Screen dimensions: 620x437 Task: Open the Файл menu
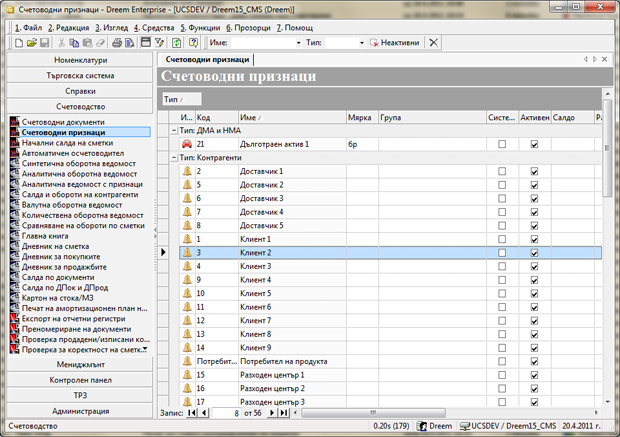[x=28, y=28]
